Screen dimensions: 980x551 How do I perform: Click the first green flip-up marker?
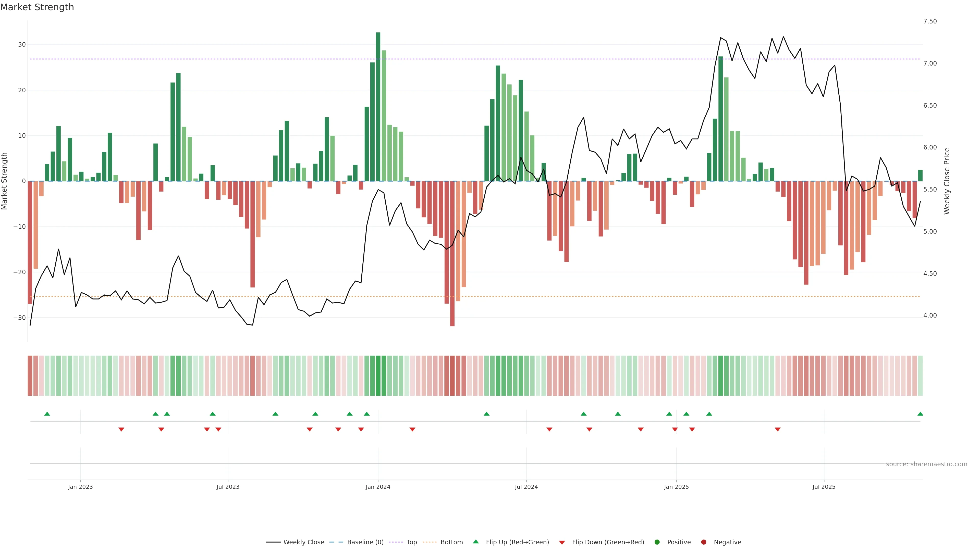[47, 414]
